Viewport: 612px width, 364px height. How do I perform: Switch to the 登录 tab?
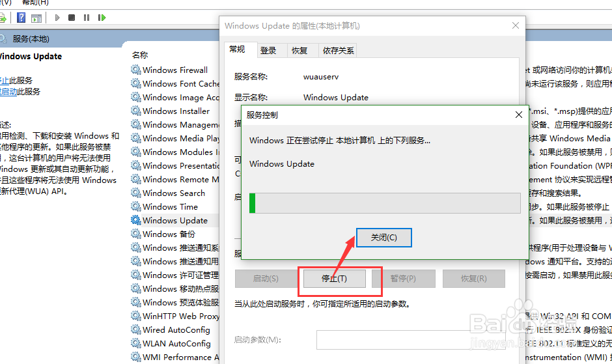pos(268,50)
